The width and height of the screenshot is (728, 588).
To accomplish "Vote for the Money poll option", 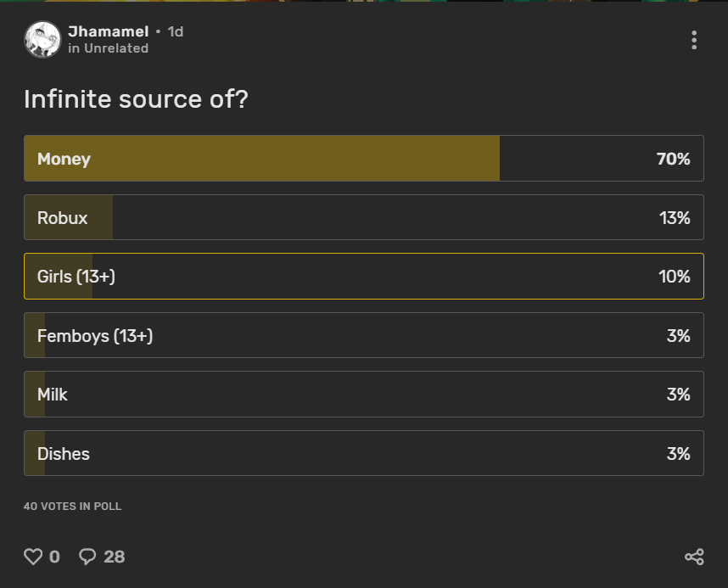I will 363,159.
